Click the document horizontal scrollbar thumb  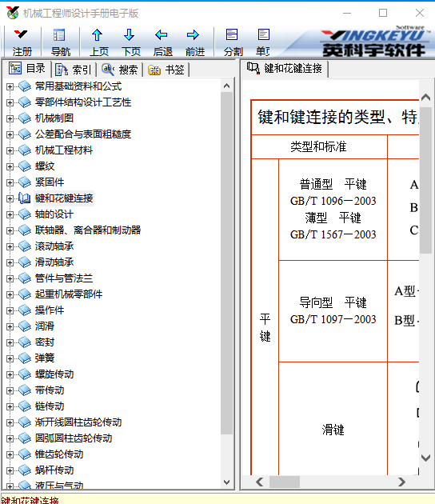coord(285,482)
